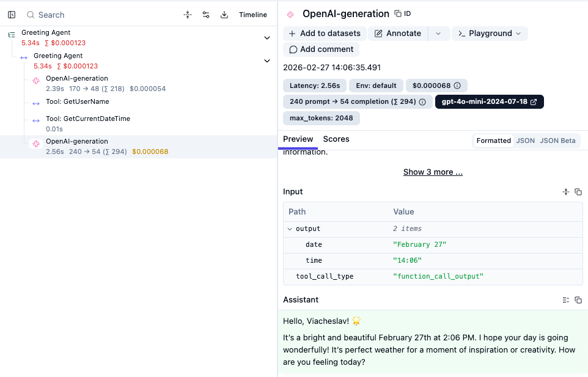The image size is (588, 377).
Task: Collapse the left sidebar panel icon
Action: coord(12,15)
